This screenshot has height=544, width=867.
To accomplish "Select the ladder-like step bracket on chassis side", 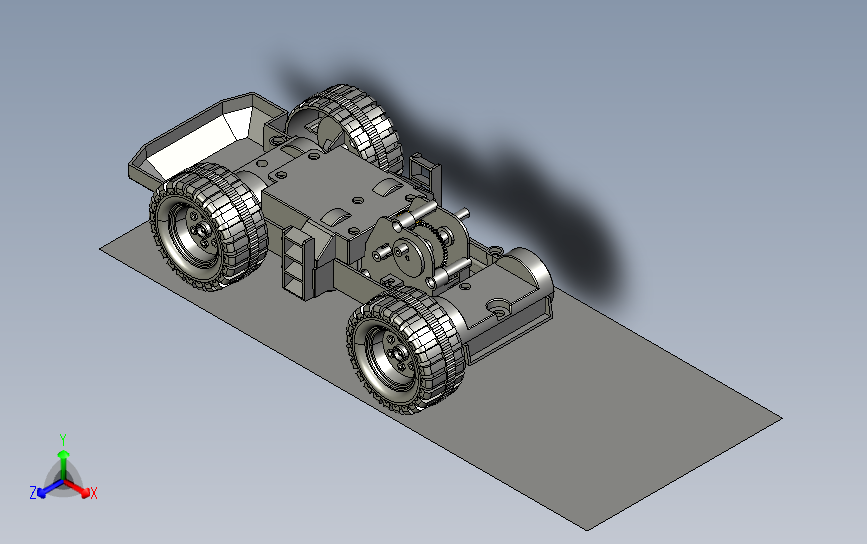I will (299, 263).
